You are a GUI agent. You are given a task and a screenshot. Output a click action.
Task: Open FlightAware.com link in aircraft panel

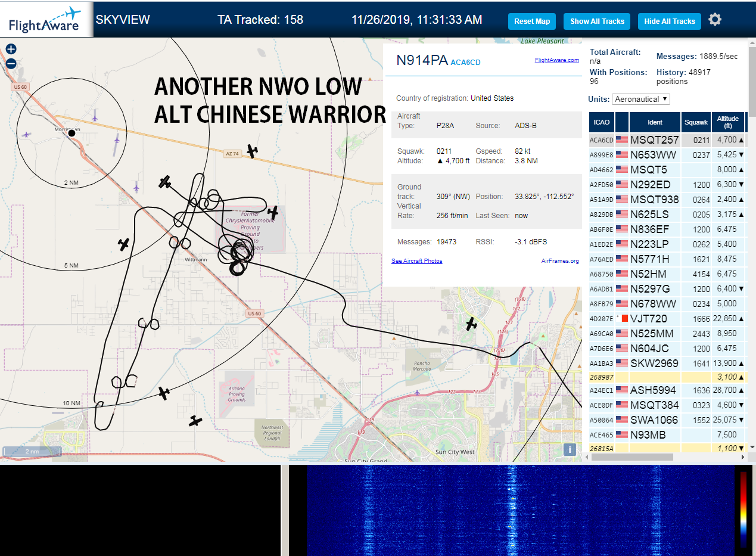(556, 60)
